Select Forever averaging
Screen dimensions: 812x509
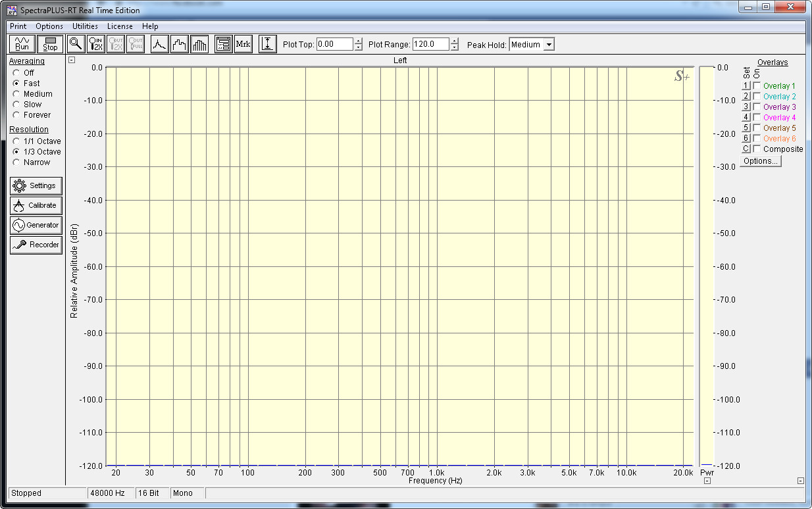click(x=16, y=115)
